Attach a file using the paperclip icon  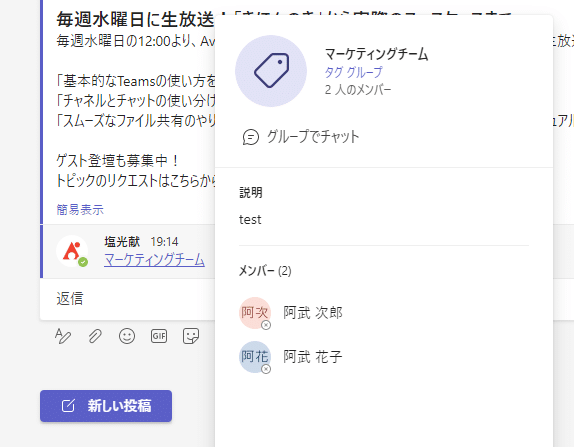tap(95, 336)
